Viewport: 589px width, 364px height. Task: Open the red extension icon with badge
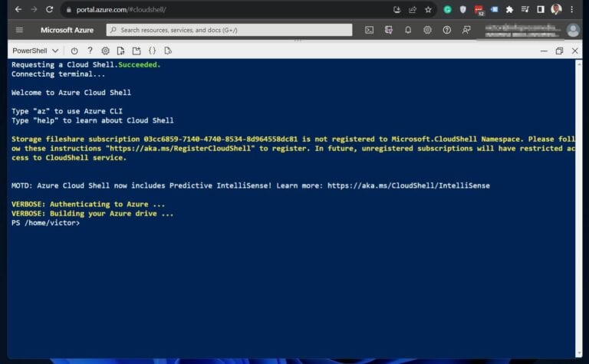(x=479, y=10)
